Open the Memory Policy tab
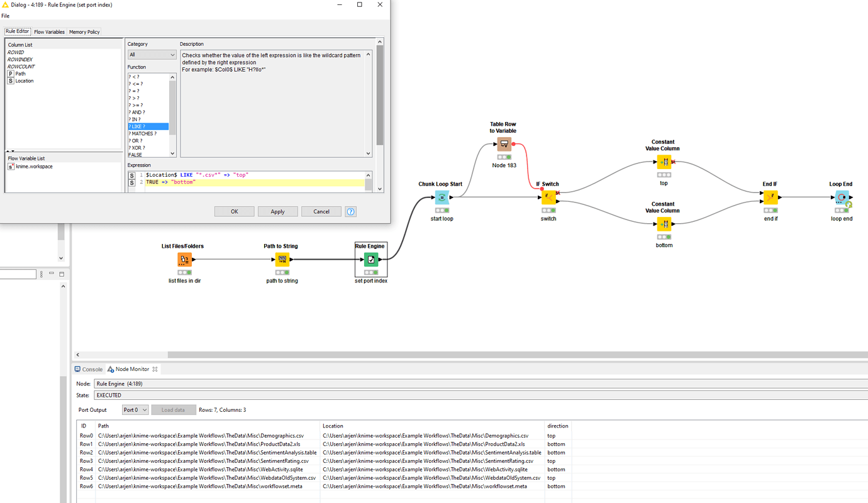 tap(84, 32)
